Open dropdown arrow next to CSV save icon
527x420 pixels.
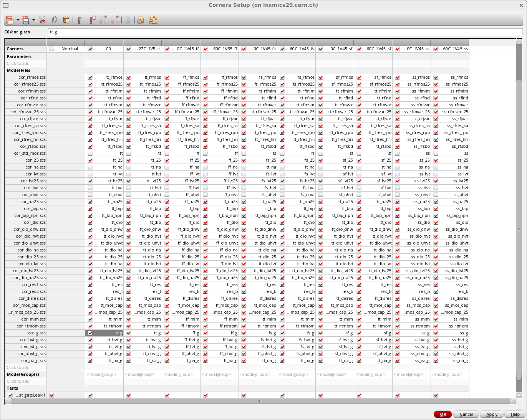click(x=34, y=20)
